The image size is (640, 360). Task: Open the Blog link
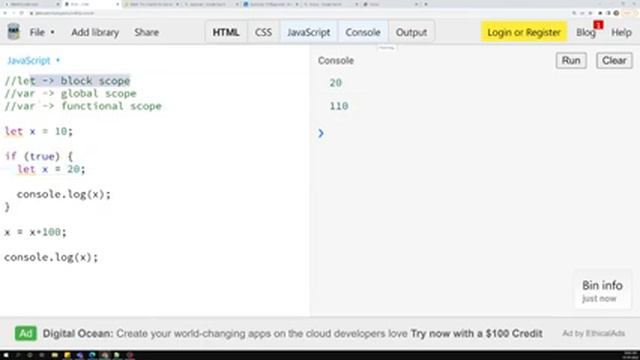[585, 32]
